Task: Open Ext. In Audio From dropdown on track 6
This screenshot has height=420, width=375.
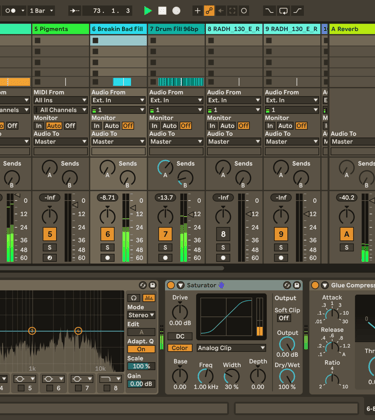Action: (x=118, y=100)
